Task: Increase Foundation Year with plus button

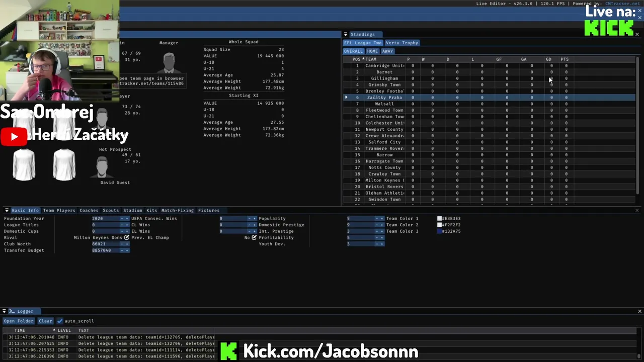Action: point(127,218)
